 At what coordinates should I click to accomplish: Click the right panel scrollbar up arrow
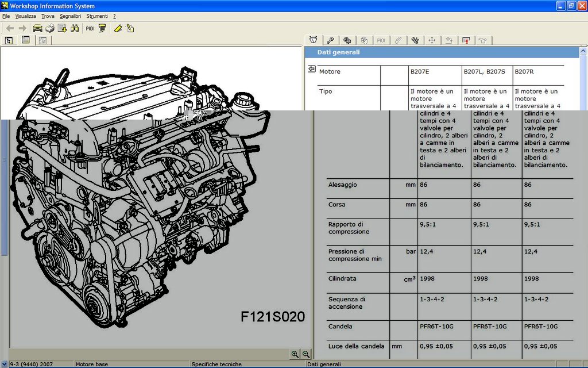583,51
